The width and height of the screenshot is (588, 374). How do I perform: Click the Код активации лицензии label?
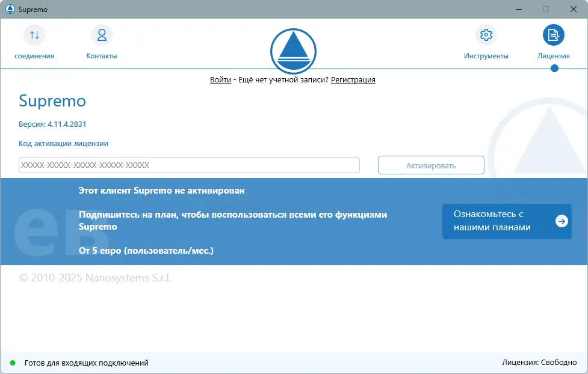63,144
